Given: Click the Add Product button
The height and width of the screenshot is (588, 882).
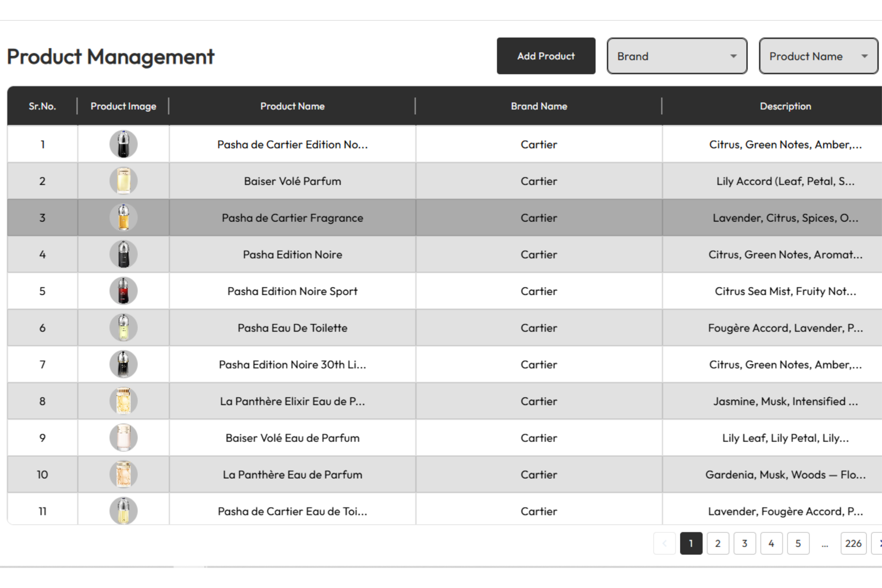Looking at the screenshot, I should tap(546, 56).
